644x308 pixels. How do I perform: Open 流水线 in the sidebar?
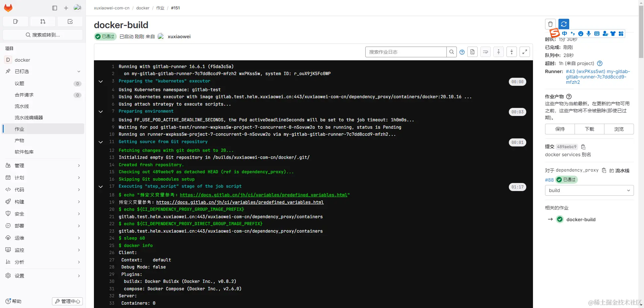[43, 106]
